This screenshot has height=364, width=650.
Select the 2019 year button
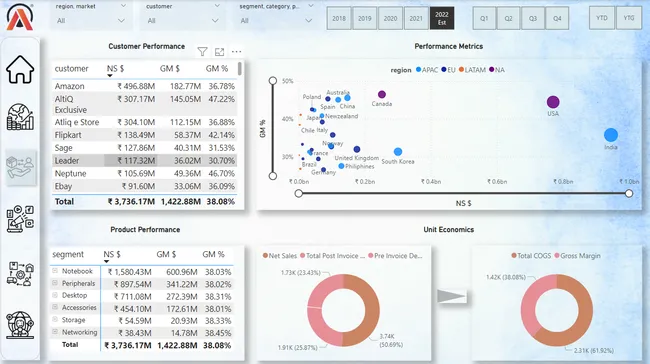(365, 18)
